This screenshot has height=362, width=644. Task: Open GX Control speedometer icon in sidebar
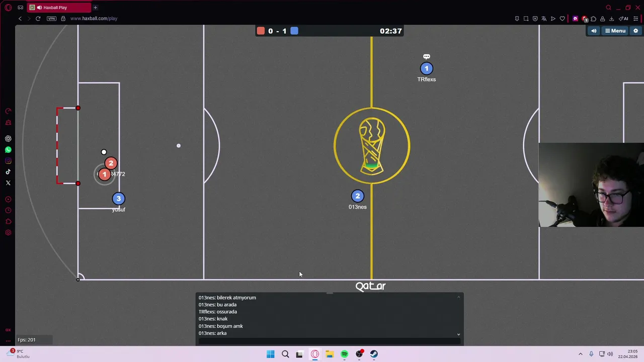[x=8, y=111]
